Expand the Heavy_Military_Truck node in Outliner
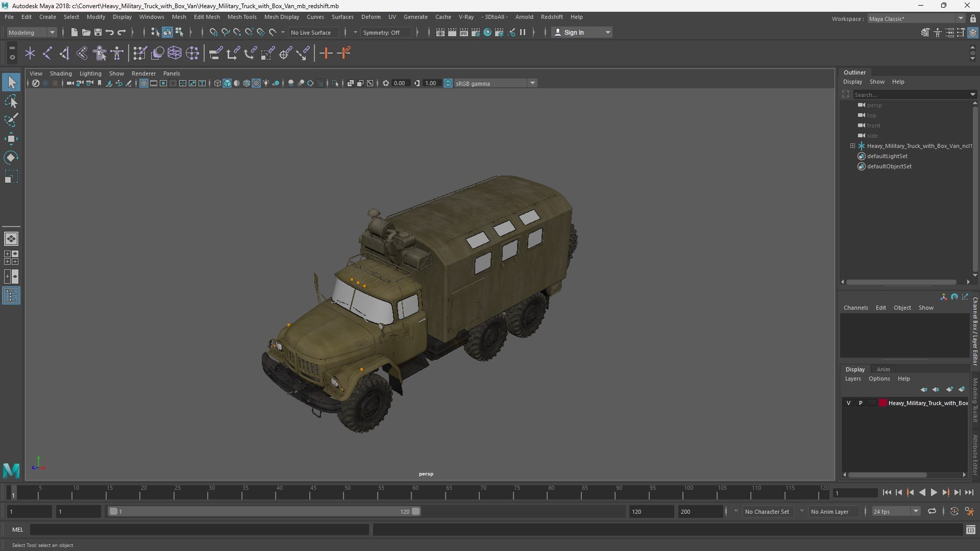This screenshot has height=551, width=980. [852, 146]
